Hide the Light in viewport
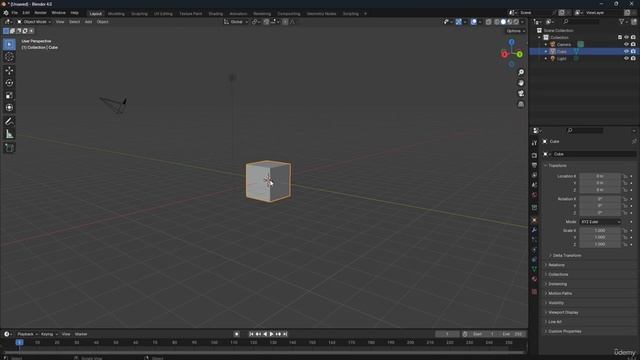Image resolution: width=640 pixels, height=360 pixels. tap(626, 58)
